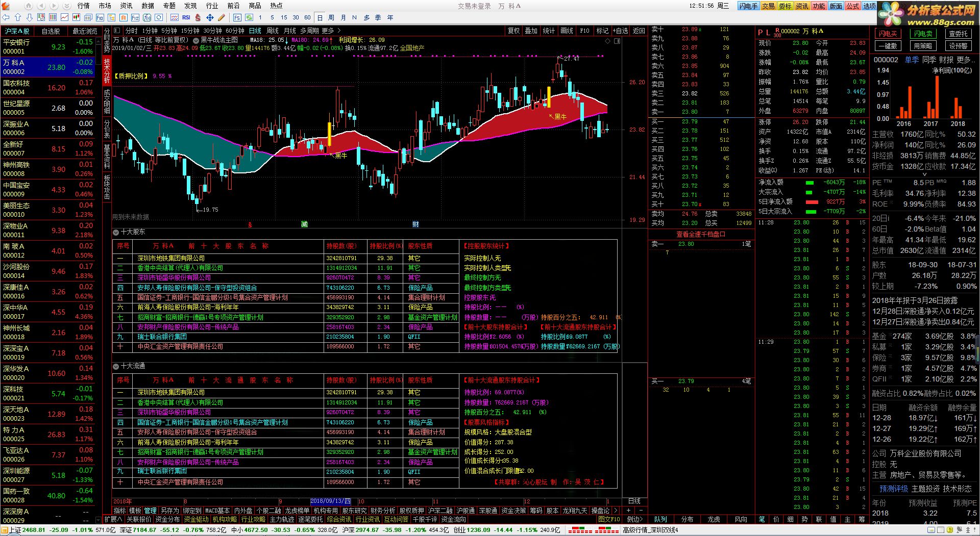This screenshot has width=980, height=536.
Task: Go forward with the round right-arrow icon
Action: pyautogui.click(x=55, y=6)
